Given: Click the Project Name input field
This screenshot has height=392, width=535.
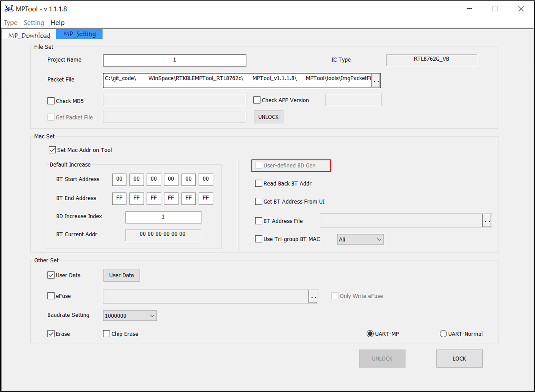Looking at the screenshot, I should point(175,60).
